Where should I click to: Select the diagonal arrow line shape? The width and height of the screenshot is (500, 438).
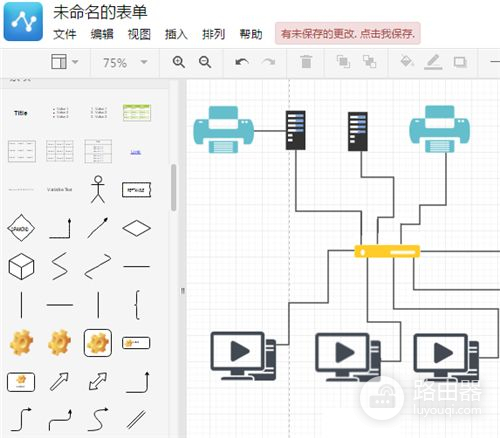point(98,228)
